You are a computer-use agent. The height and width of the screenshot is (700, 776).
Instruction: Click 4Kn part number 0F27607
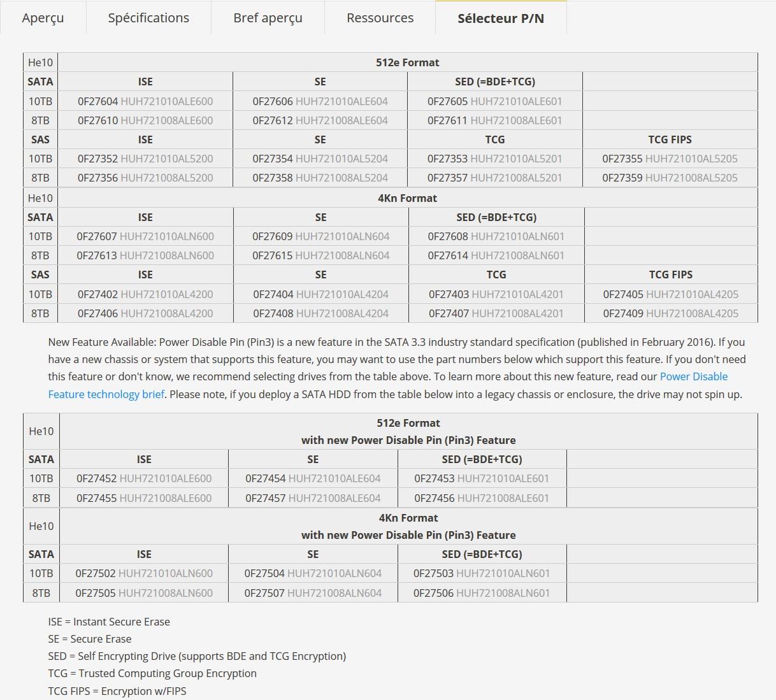tap(145, 236)
